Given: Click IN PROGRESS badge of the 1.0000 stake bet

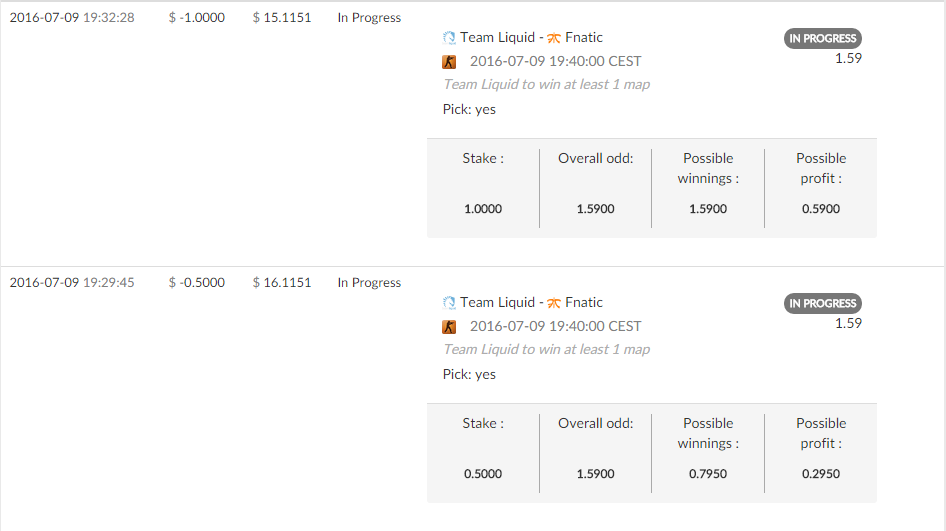Looking at the screenshot, I should [822, 38].
